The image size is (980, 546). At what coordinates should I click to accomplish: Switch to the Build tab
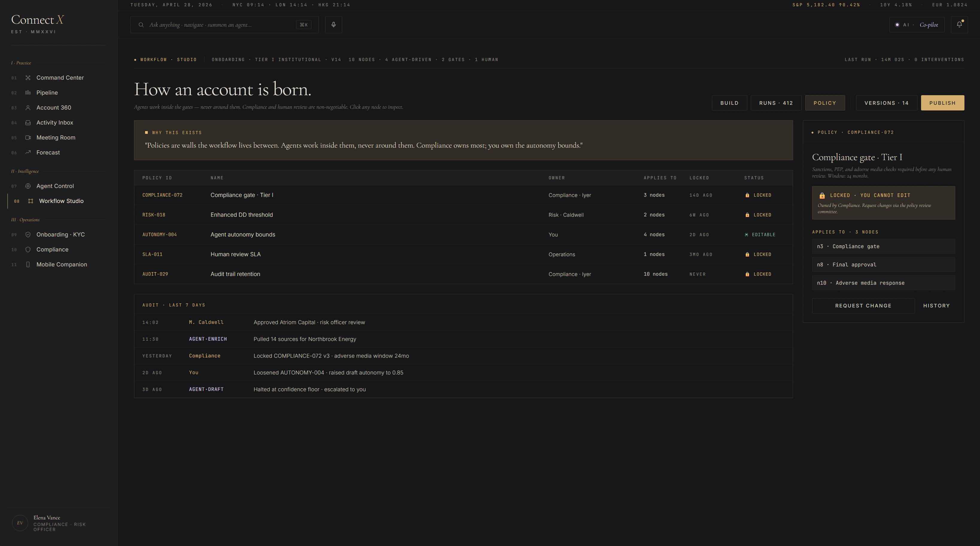click(729, 103)
